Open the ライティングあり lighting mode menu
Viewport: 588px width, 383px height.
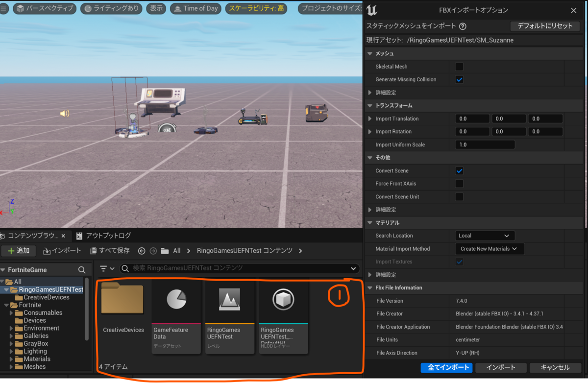click(x=111, y=8)
